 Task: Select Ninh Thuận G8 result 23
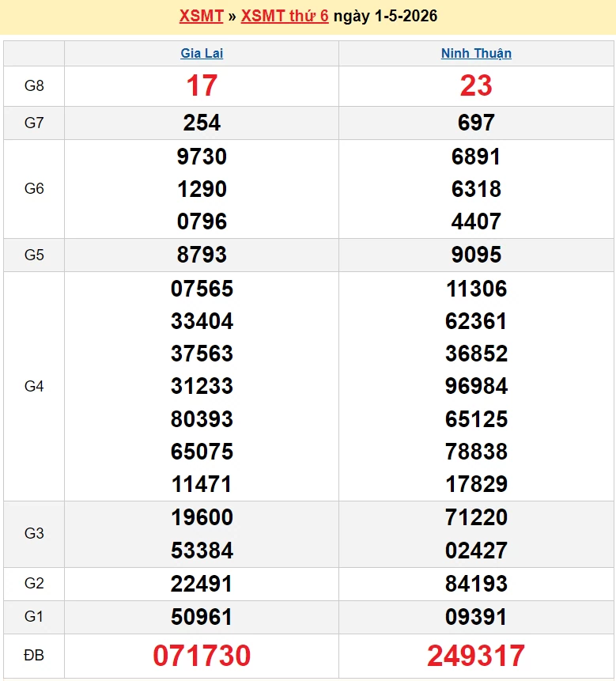(x=476, y=85)
